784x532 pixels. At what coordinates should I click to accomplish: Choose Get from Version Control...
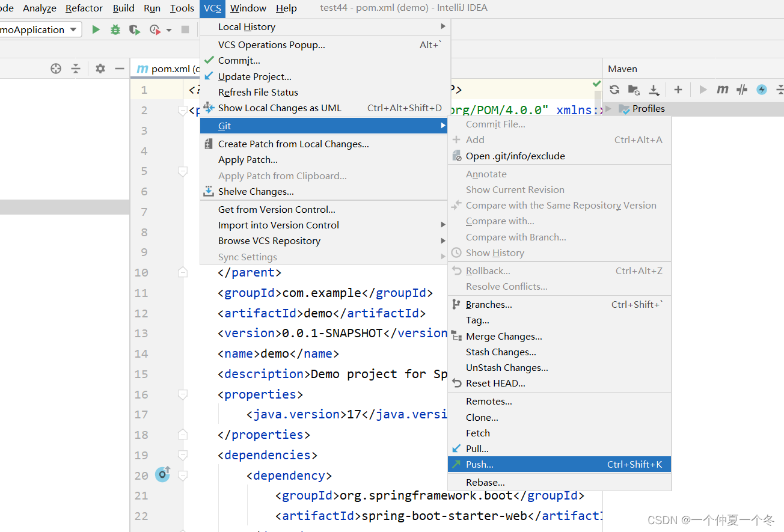pyautogui.click(x=325, y=209)
